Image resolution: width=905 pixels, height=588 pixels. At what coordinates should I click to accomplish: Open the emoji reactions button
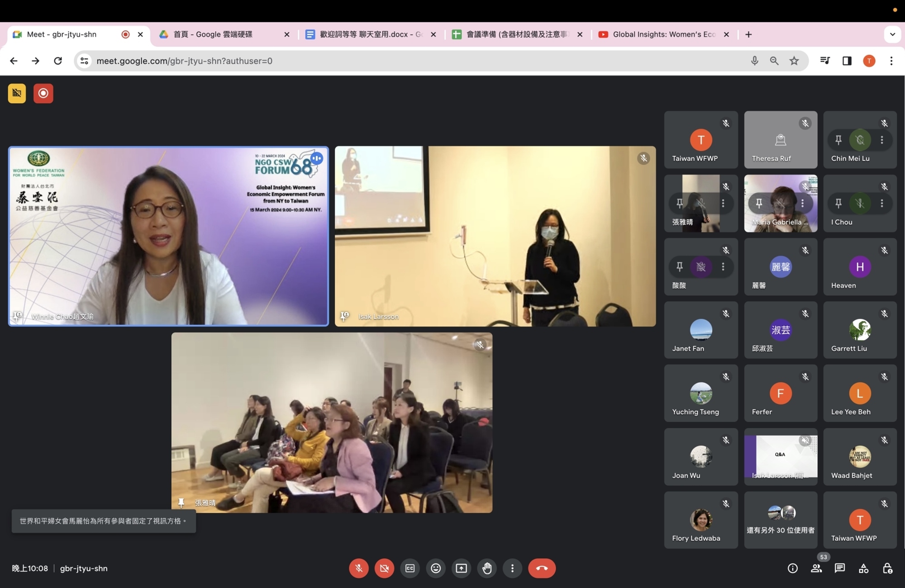(436, 568)
